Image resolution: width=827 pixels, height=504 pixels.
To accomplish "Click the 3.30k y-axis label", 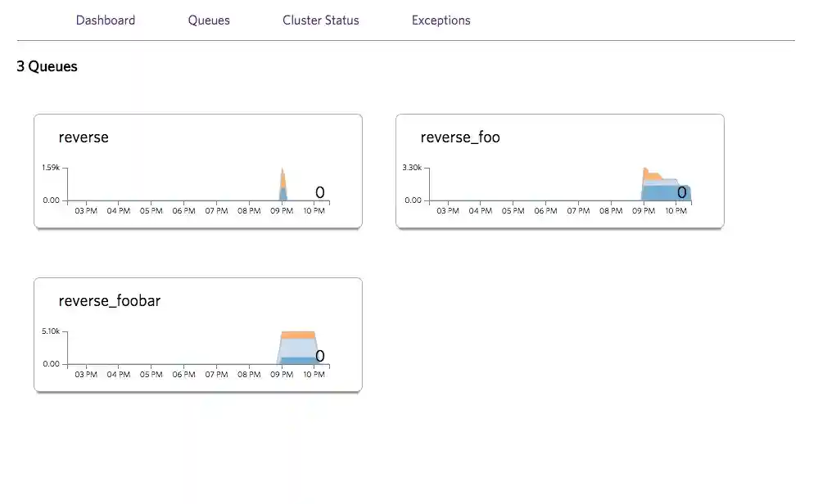I will (412, 168).
